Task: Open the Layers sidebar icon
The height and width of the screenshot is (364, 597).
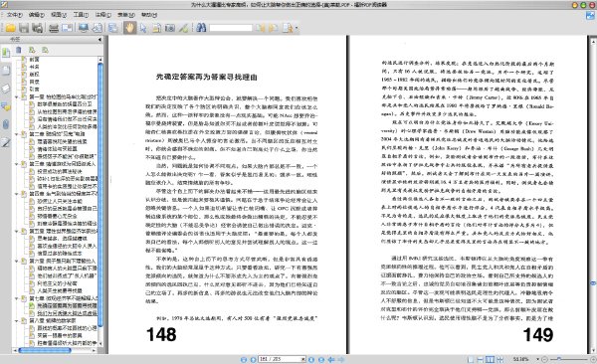Action: point(6,89)
